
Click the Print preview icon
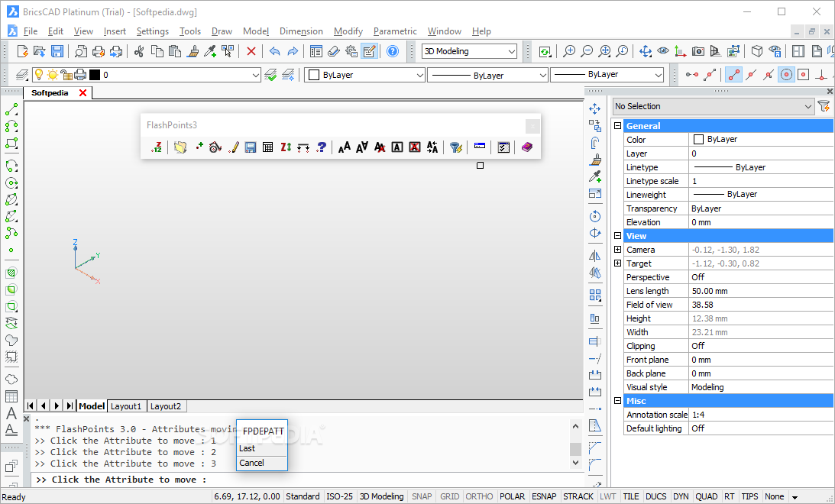pos(80,51)
